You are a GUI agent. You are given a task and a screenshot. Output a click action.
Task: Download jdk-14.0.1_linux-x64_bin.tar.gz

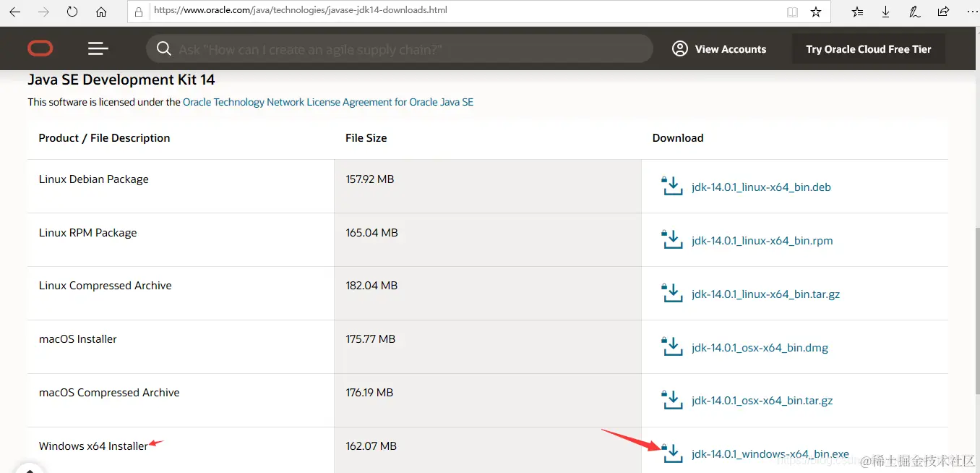(765, 294)
